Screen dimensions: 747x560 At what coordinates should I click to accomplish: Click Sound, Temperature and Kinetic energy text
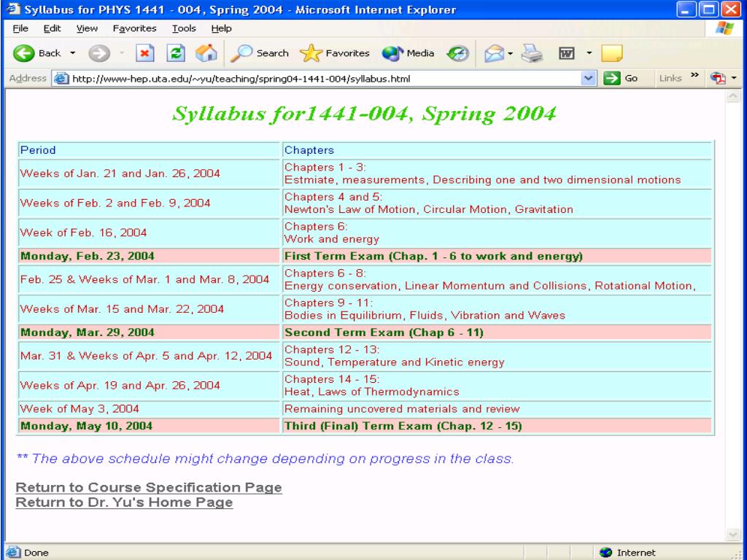pyautogui.click(x=394, y=362)
